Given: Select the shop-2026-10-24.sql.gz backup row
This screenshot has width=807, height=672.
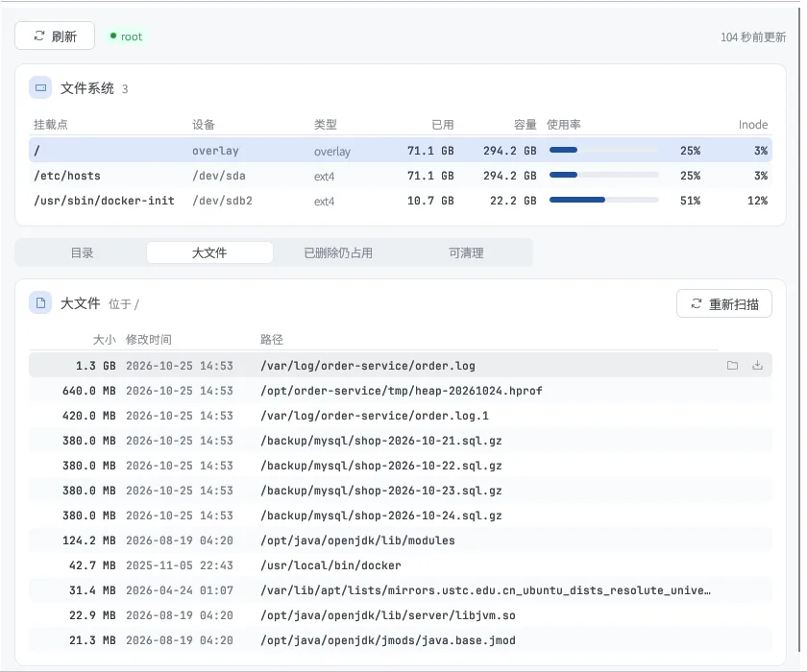Looking at the screenshot, I should pos(401,516).
